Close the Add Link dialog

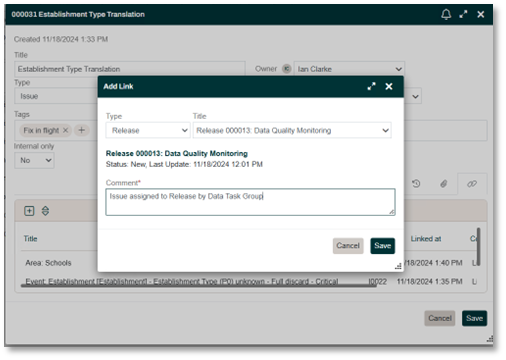pos(389,86)
